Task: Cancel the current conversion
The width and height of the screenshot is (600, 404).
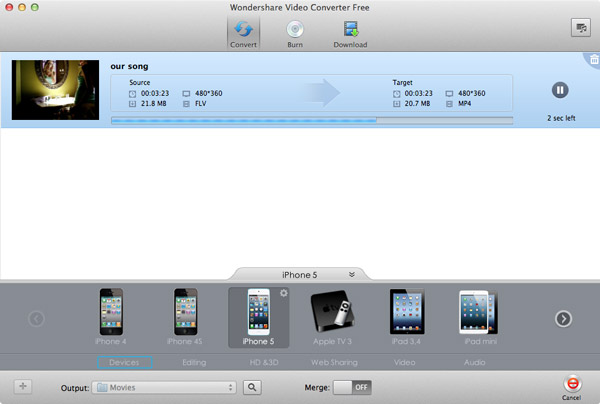Action: pos(572,387)
